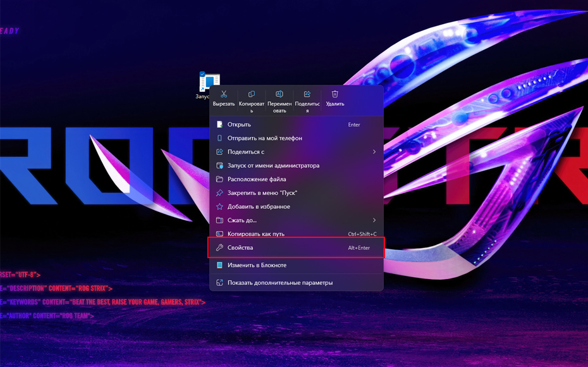Choose Добавить в избранное
The image size is (588, 367).
click(297, 206)
